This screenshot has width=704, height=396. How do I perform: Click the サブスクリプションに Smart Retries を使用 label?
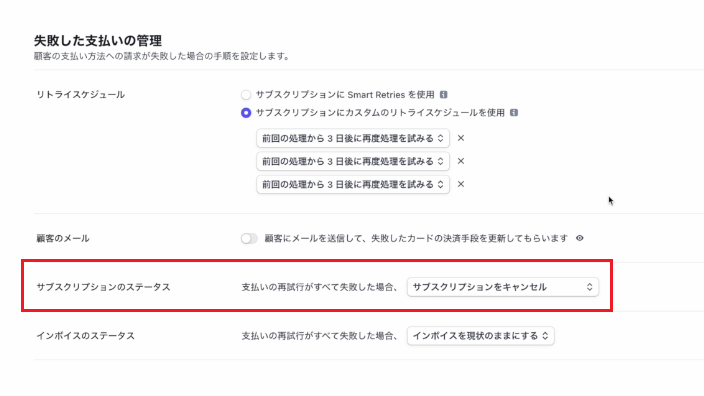(x=345, y=95)
